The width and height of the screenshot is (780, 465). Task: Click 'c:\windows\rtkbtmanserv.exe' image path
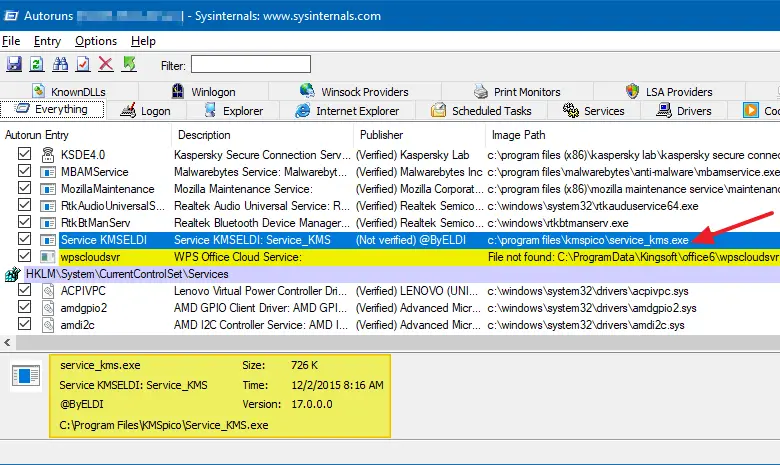(x=558, y=223)
